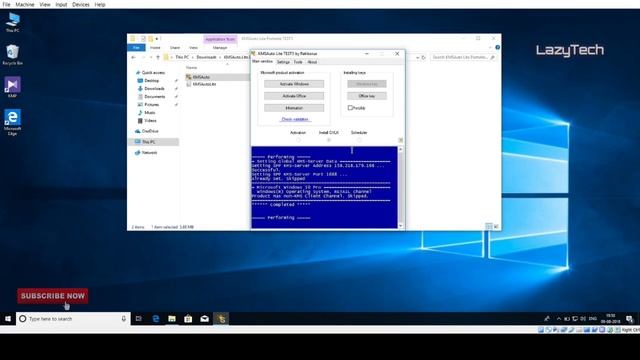Switch Explorer to large icons view
The width and height of the screenshot is (640, 360).
coord(496,226)
